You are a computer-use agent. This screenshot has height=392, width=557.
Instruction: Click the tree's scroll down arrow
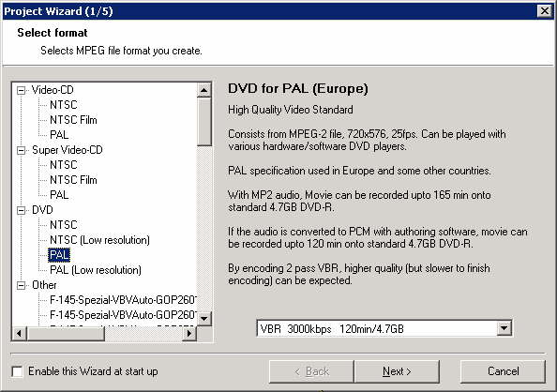click(203, 319)
